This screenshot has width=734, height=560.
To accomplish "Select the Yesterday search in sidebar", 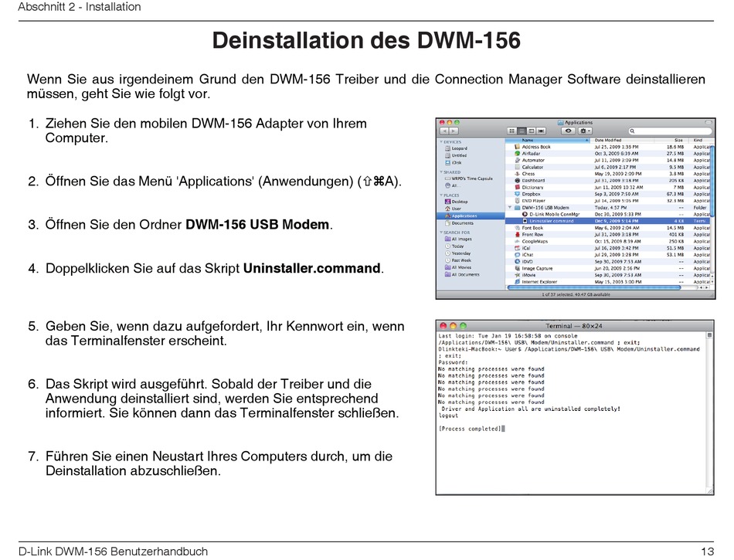I will tap(458, 253).
